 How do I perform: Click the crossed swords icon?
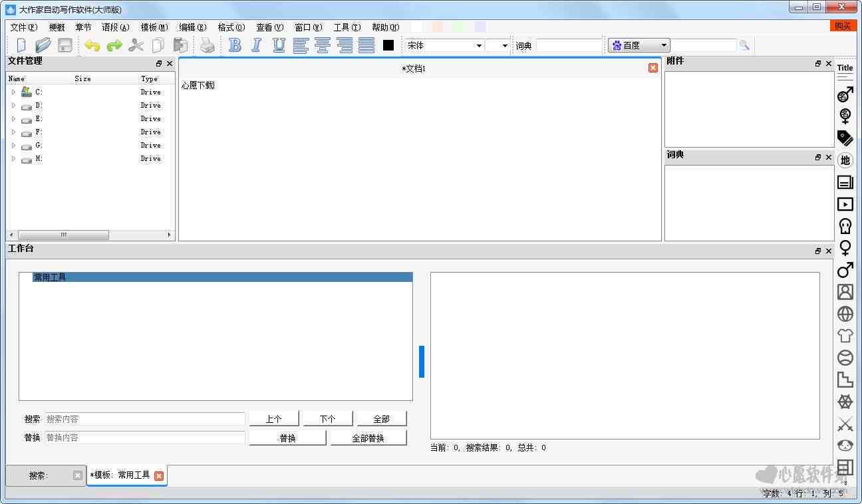[x=845, y=424]
